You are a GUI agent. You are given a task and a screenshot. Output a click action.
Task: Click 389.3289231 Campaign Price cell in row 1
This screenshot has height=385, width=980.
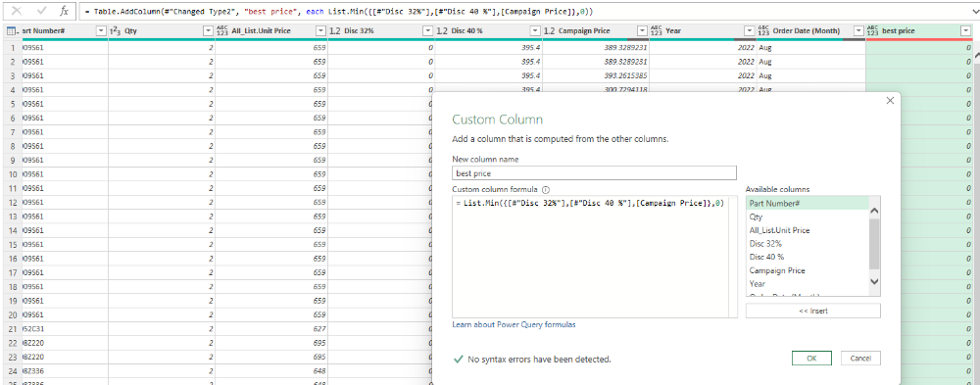point(596,47)
